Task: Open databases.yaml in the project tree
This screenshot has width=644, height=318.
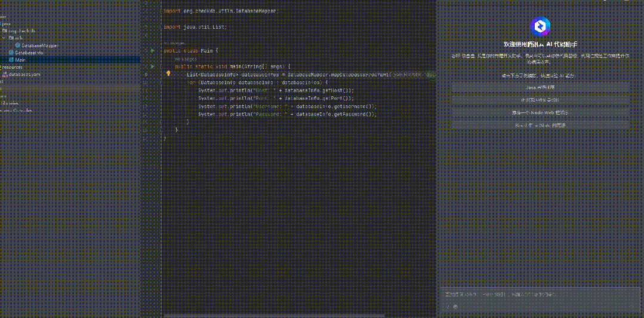Action: pos(24,75)
